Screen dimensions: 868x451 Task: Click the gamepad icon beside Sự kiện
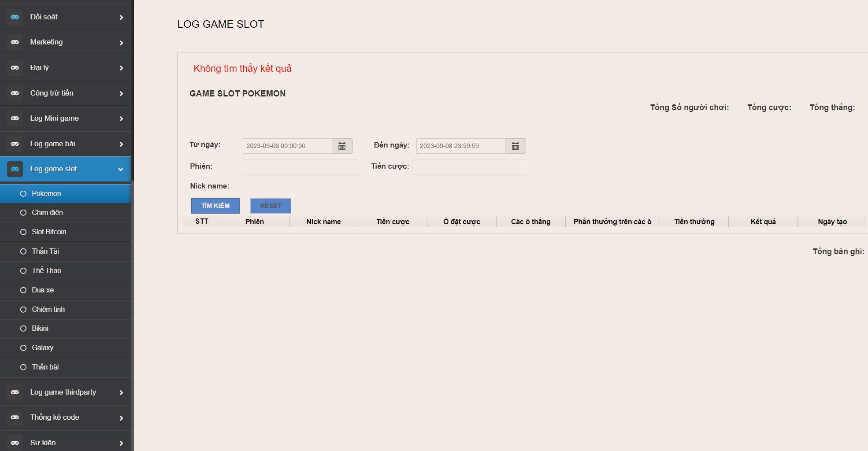tap(15, 443)
